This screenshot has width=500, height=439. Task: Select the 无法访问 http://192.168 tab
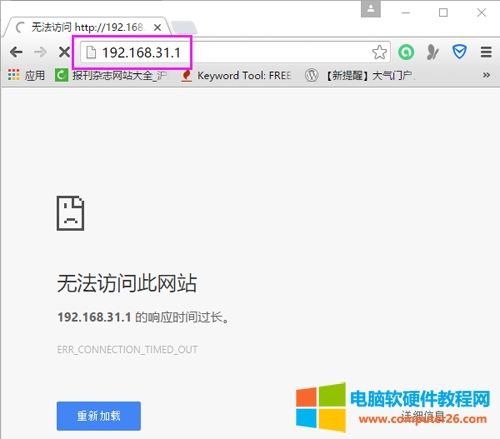(87, 27)
